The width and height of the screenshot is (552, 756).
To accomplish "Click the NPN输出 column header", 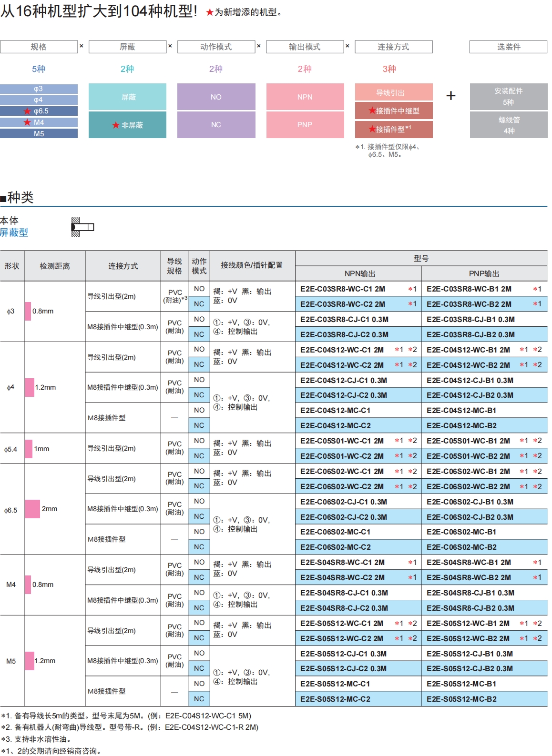I will (x=359, y=273).
